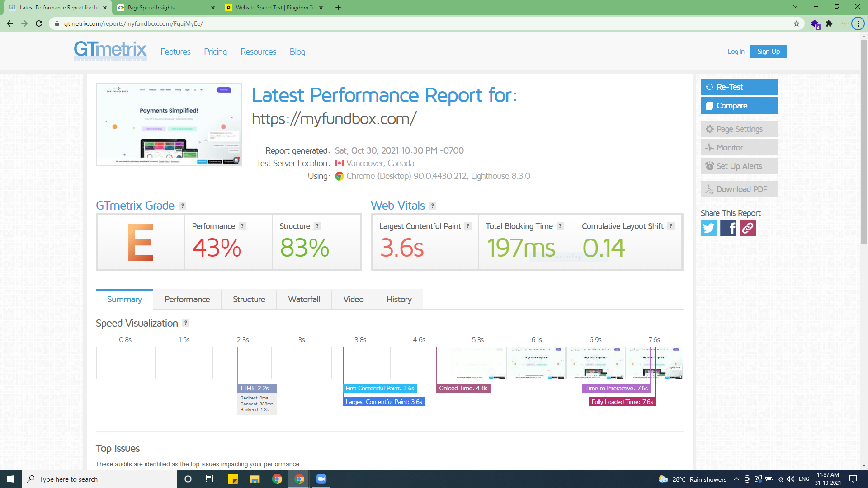Click the GTmetrix logo
This screenshot has width=868, height=488.
click(x=110, y=51)
